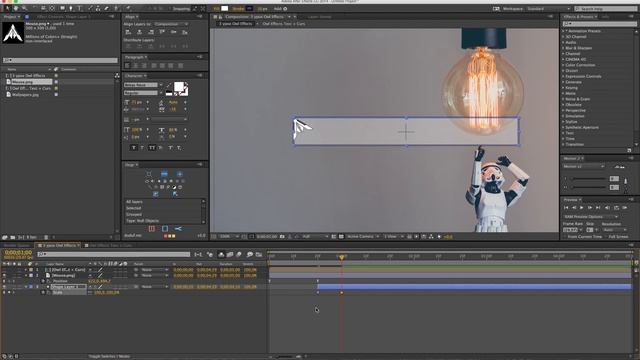Switch to Render Queue tab
This screenshot has height=360, width=640.
point(17,245)
